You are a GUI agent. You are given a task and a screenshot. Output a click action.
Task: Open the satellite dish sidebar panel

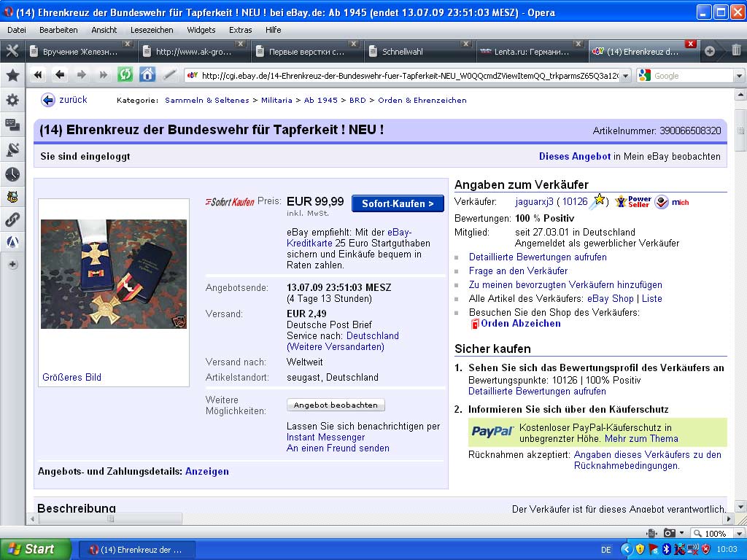[x=12, y=149]
